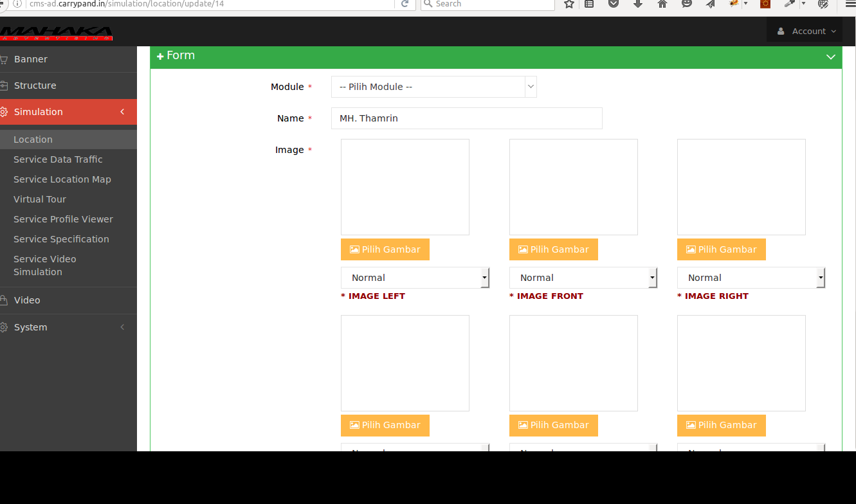Open Normal dropdown above IMAGE RIGHT
This screenshot has height=504, width=856.
(751, 278)
